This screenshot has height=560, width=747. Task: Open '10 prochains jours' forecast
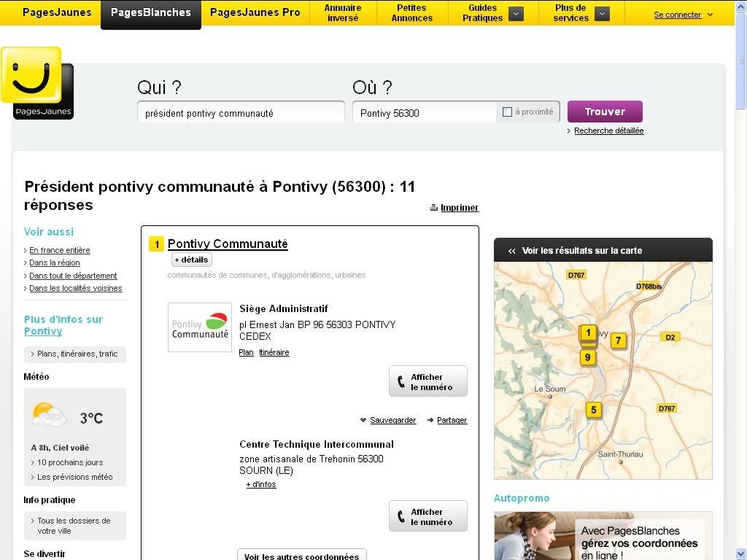pyautogui.click(x=70, y=462)
